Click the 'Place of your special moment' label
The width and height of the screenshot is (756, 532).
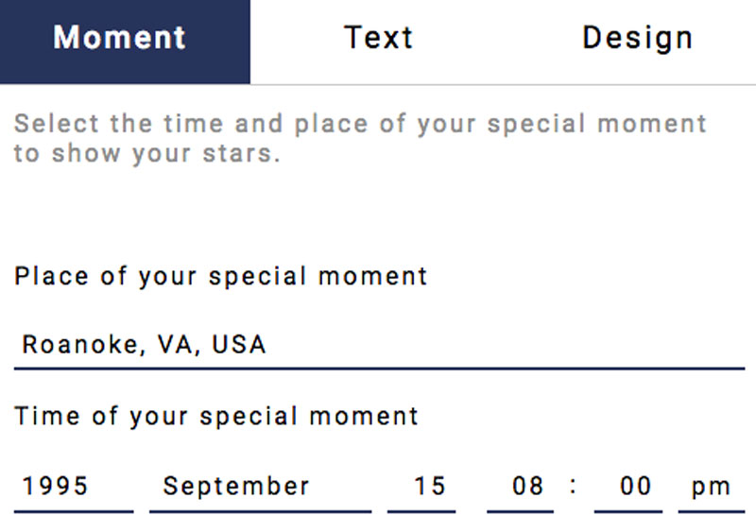220,277
